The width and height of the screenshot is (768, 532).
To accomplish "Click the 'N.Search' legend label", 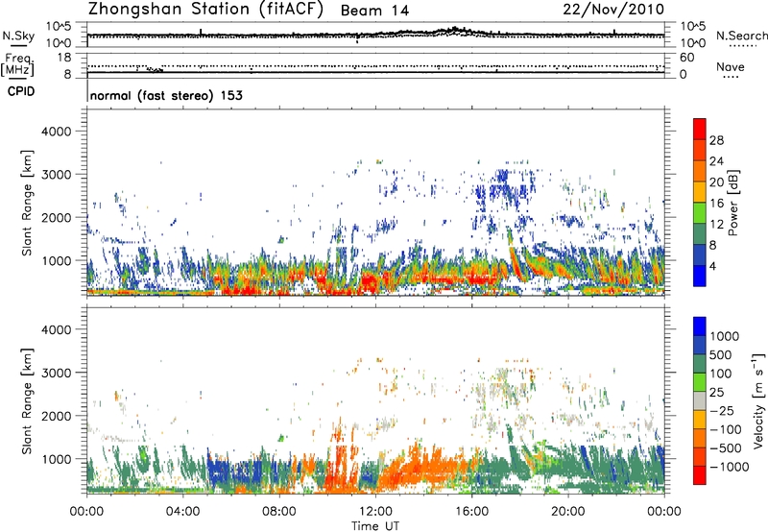I will click(741, 36).
